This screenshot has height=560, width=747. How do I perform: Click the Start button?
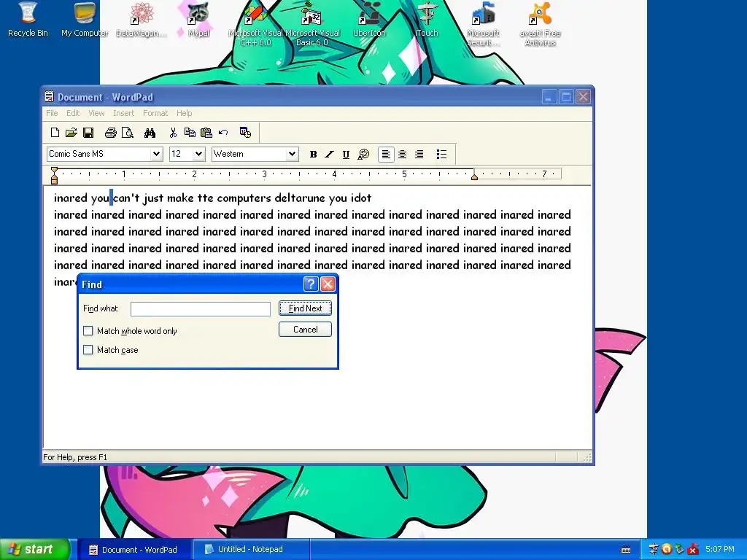[x=35, y=550]
